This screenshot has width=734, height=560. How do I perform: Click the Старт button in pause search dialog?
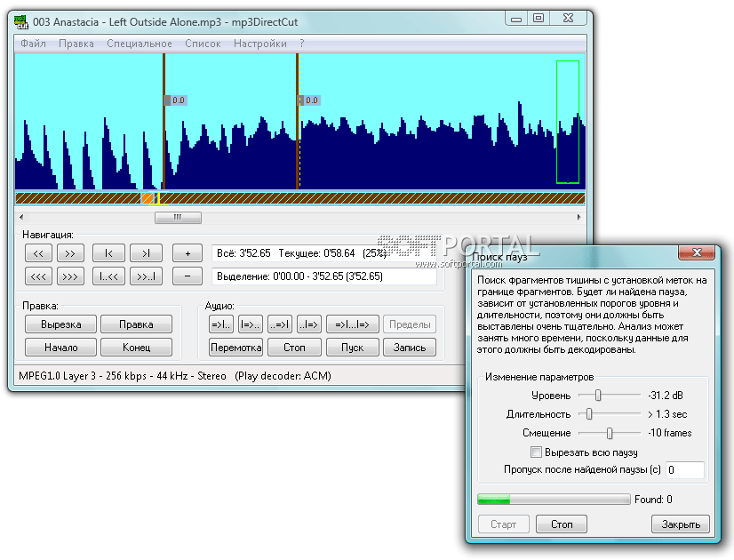(504, 524)
